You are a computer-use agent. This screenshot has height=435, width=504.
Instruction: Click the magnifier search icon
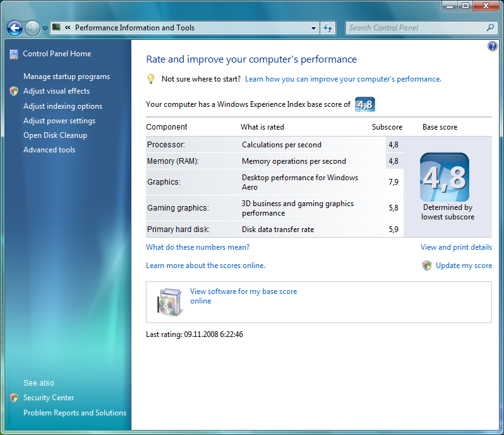pos(490,28)
